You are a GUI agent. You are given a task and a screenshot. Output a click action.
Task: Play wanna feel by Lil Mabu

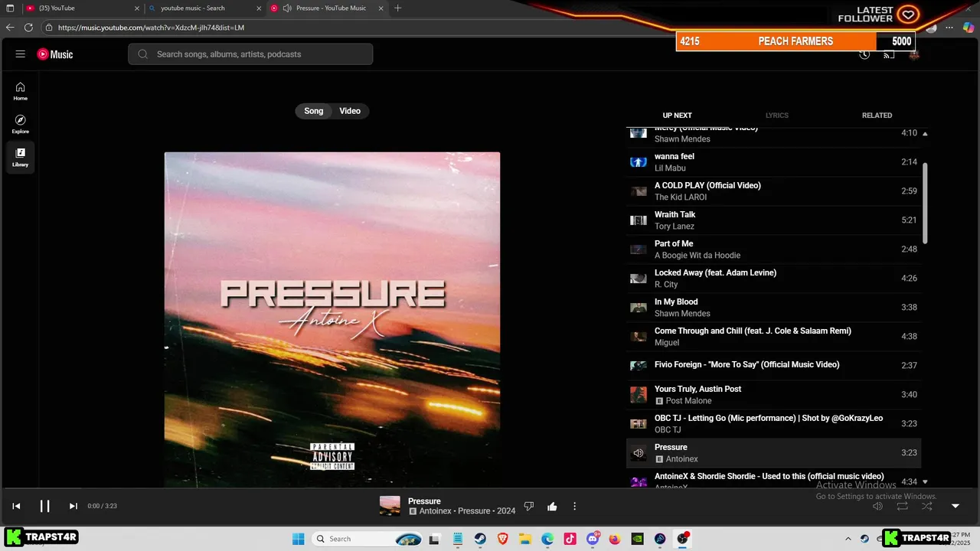[774, 162]
